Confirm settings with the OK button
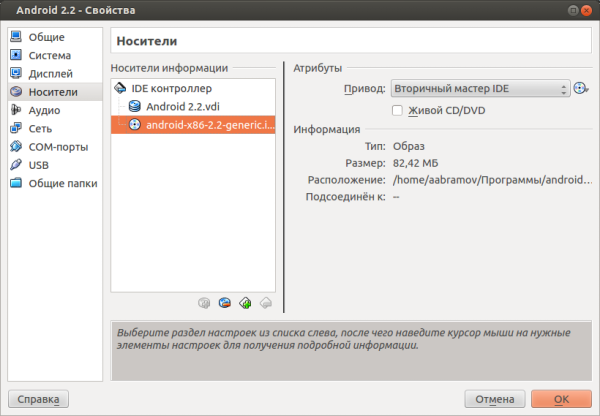Viewport: 600px width, 416px height. click(561, 399)
